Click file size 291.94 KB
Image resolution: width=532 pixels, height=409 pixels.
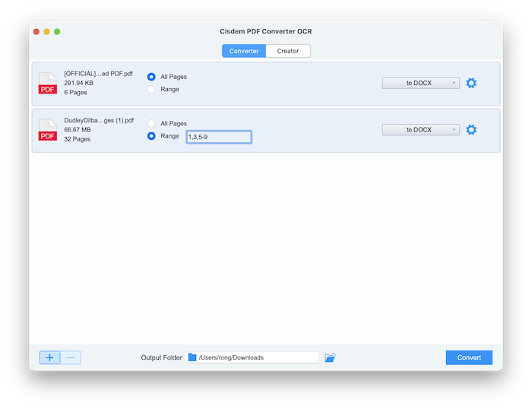(78, 83)
